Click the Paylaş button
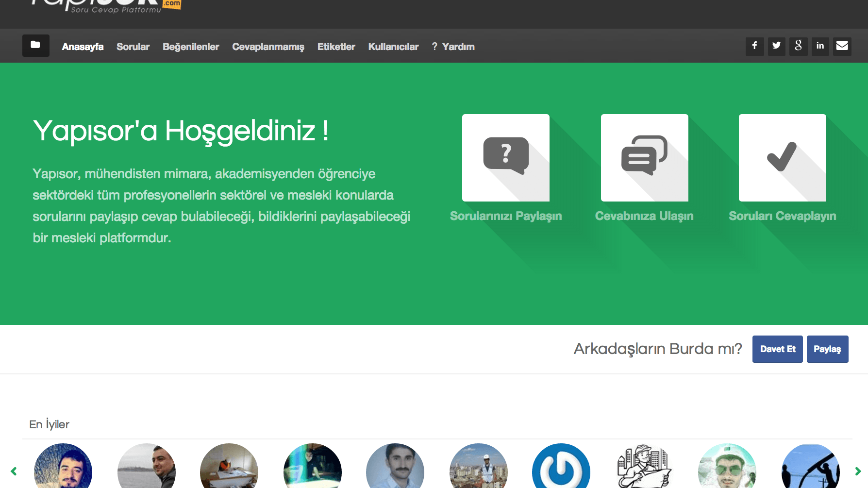The image size is (868, 488). click(x=828, y=349)
